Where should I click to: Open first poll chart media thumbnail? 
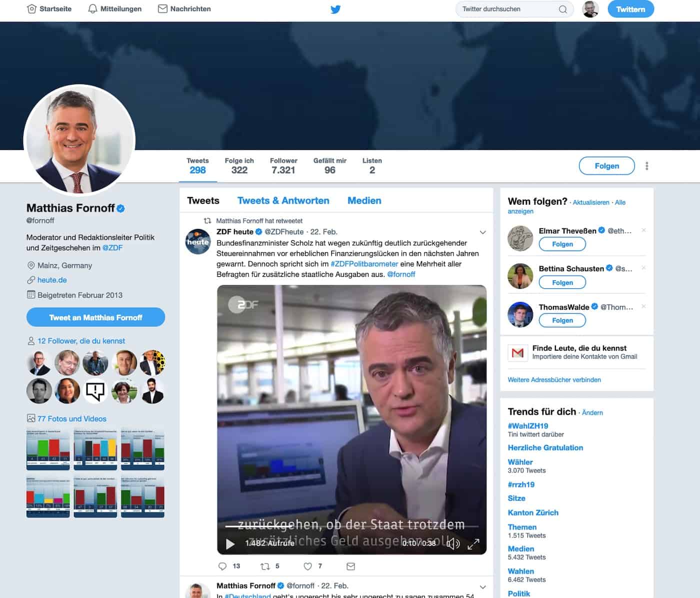click(x=48, y=449)
